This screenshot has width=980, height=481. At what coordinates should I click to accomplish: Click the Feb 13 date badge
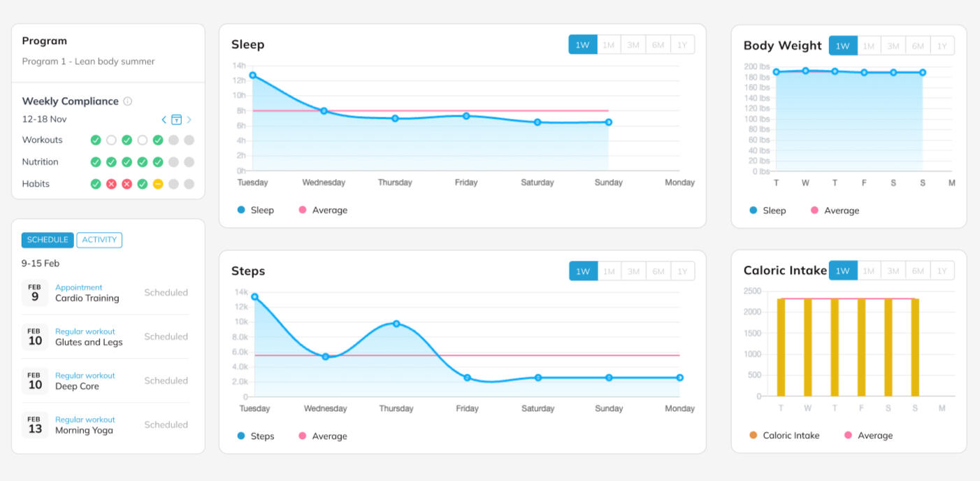35,425
